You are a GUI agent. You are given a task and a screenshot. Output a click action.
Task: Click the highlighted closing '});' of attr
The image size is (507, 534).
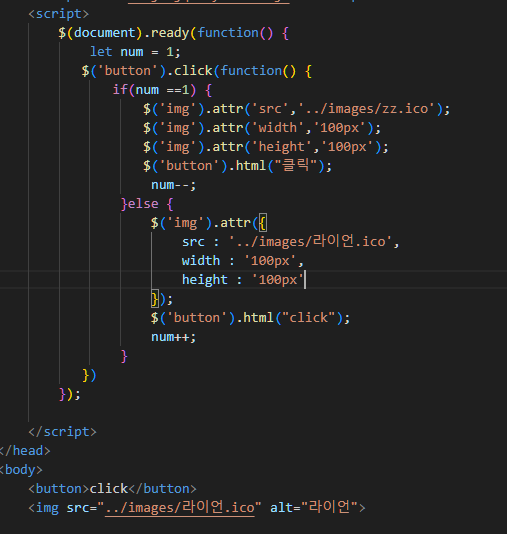pyautogui.click(x=162, y=299)
